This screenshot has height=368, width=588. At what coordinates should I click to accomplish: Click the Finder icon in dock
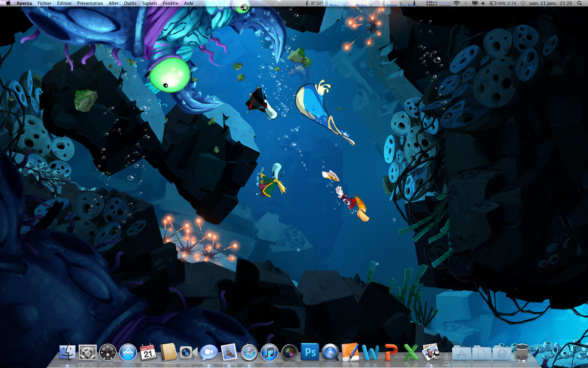point(67,353)
